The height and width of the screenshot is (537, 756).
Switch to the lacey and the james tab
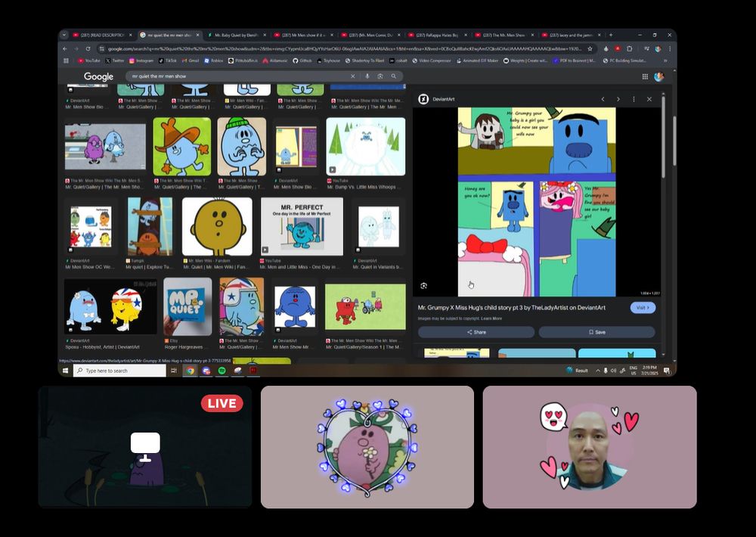571,36
